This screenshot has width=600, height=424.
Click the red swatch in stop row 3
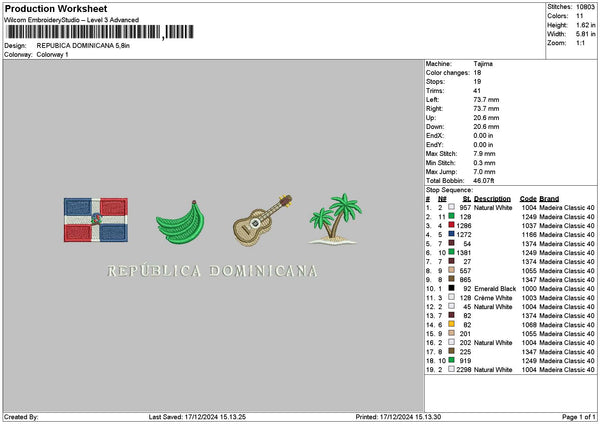pyautogui.click(x=452, y=225)
